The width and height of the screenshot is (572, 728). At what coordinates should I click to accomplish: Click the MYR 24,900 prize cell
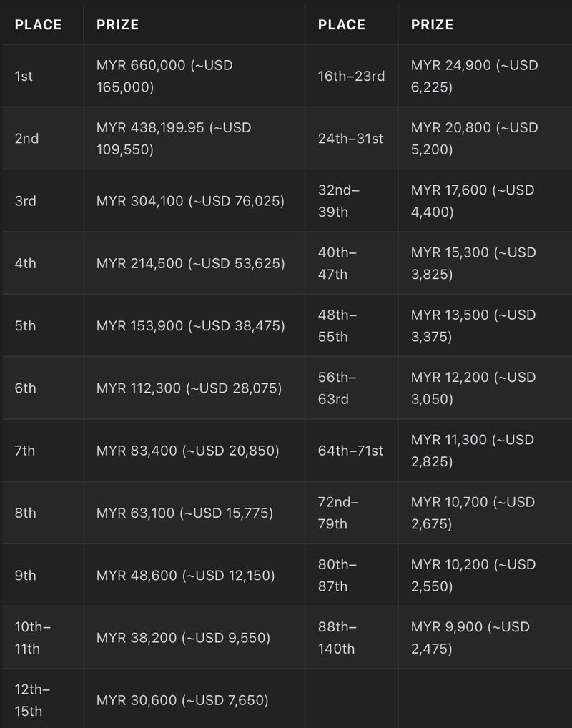coord(485,76)
